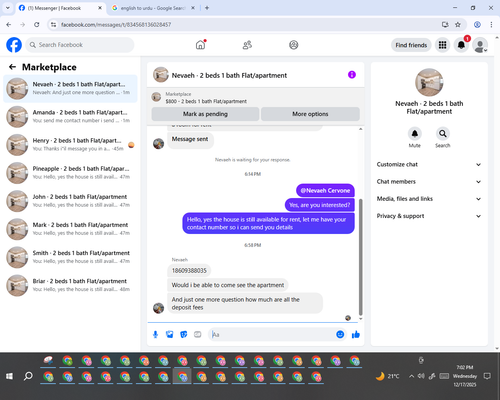Open Windows taskbar search
This screenshot has width=500, height=400.
(x=28, y=376)
